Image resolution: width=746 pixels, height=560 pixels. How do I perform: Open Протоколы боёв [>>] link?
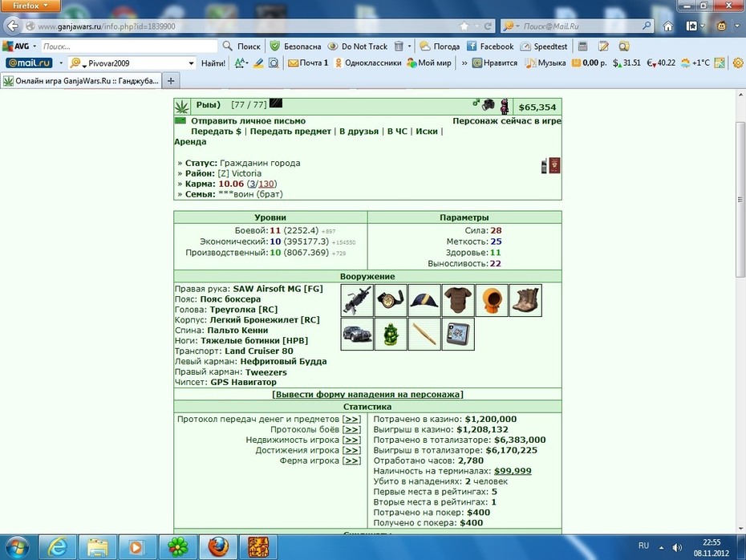pos(351,430)
